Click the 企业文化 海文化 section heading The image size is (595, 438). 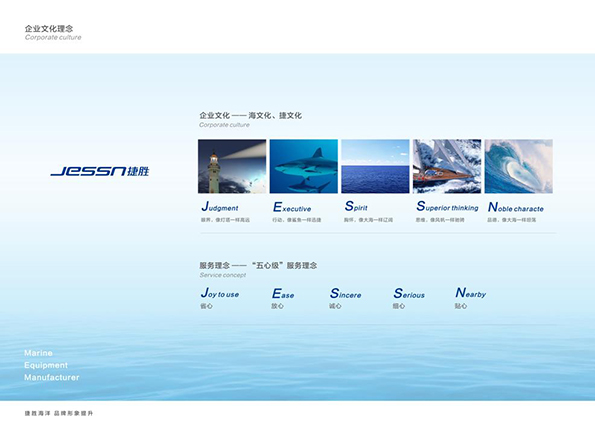(250, 115)
